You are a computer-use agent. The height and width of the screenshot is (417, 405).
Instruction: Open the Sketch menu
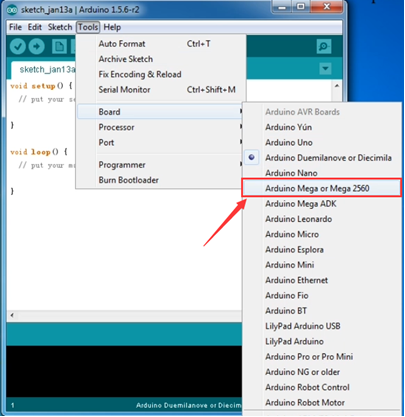[x=60, y=27]
